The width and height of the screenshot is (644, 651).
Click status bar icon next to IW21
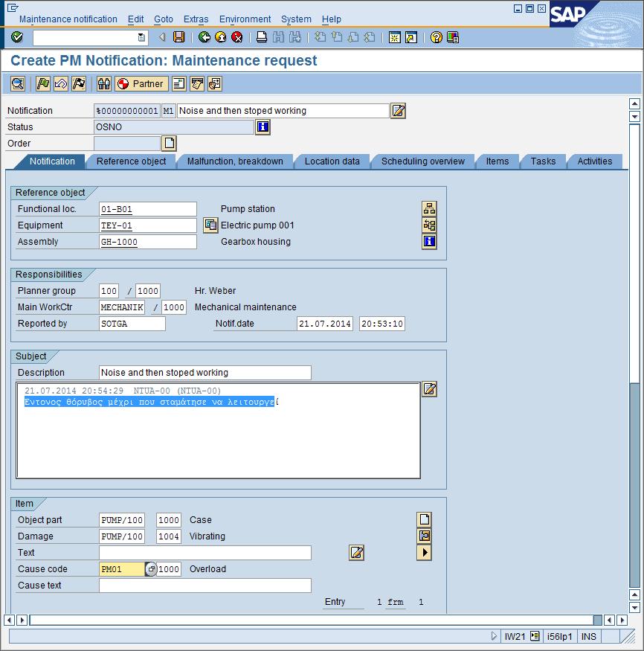click(535, 635)
